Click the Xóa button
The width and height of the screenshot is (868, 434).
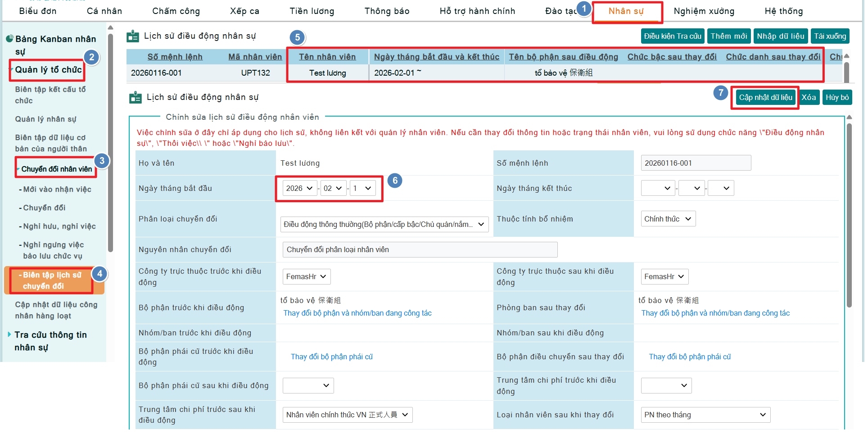pos(809,98)
